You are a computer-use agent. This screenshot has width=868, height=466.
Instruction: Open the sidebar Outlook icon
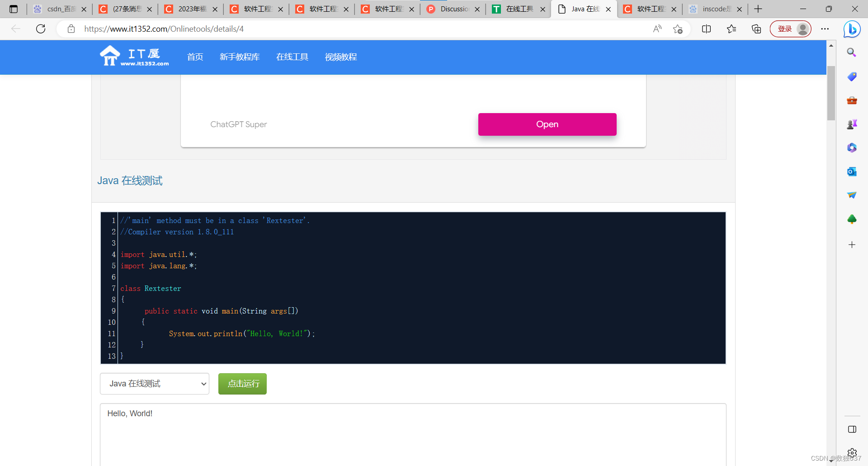pos(852,171)
